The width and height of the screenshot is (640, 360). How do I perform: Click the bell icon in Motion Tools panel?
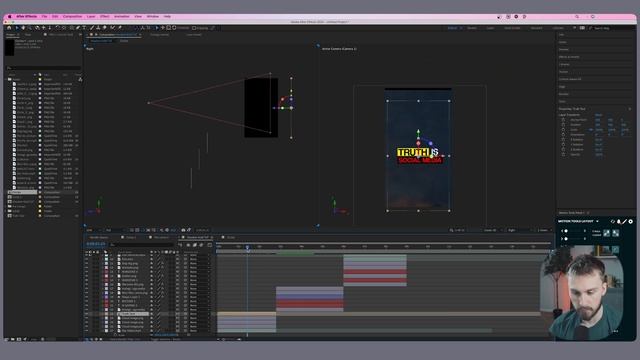[x=619, y=221]
